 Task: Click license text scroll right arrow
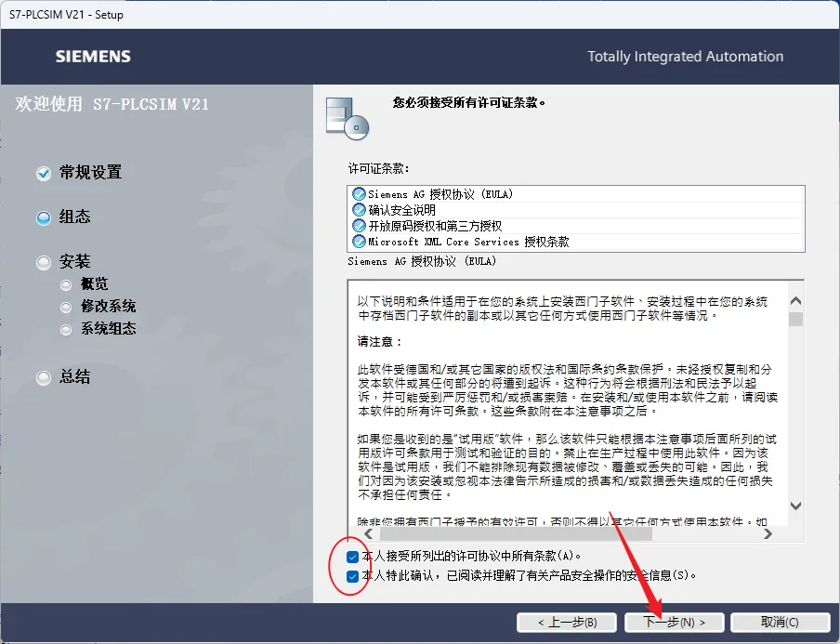click(768, 533)
